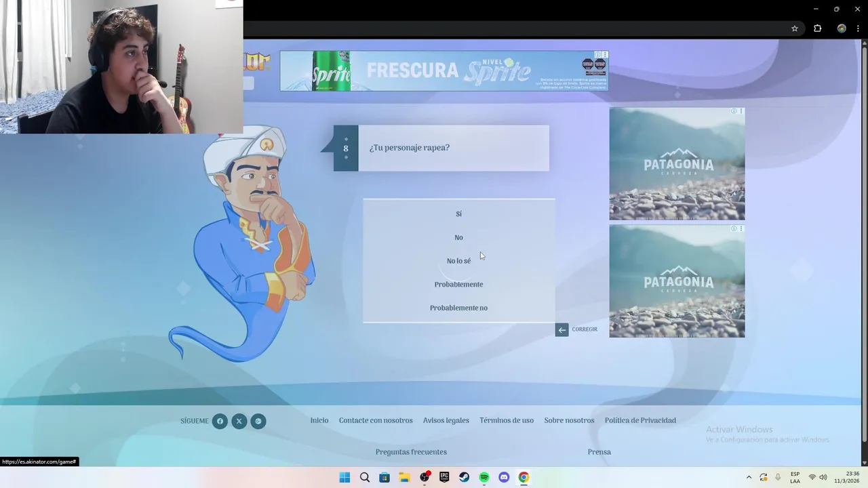Choose the 'Probablemente no' answer
868x488 pixels.
[x=458, y=308]
